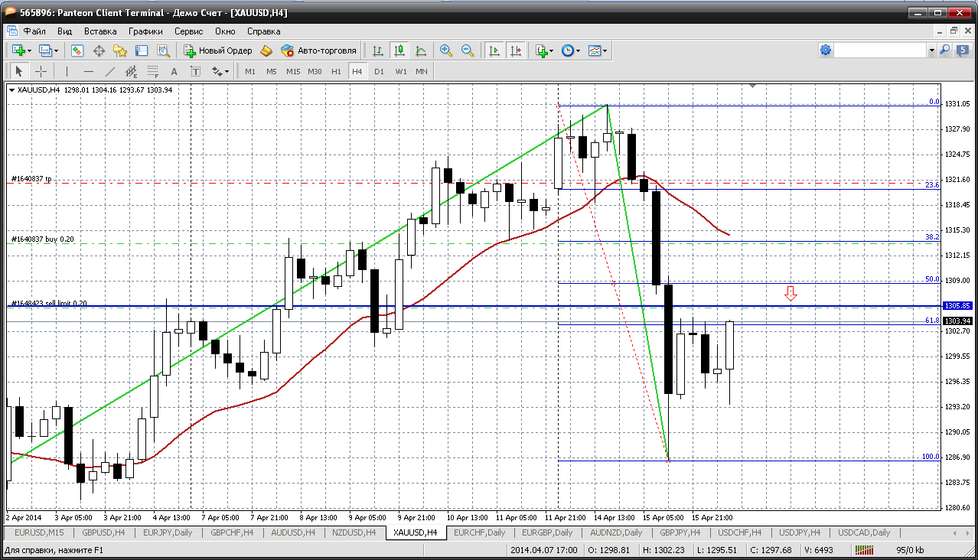Click the '#1648423 sell limit 0.20' label
This screenshot has height=560, width=978.
click(49, 303)
